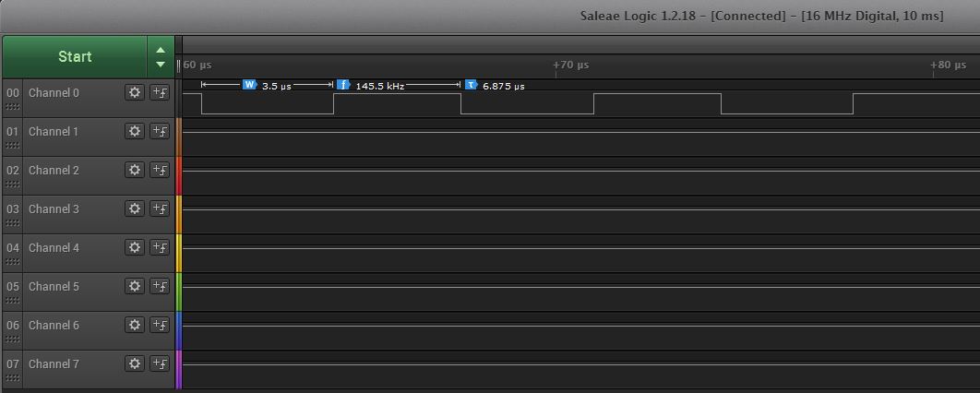This screenshot has width=980, height=393.
Task: Click the width (W) measurement icon
Action: point(249,84)
